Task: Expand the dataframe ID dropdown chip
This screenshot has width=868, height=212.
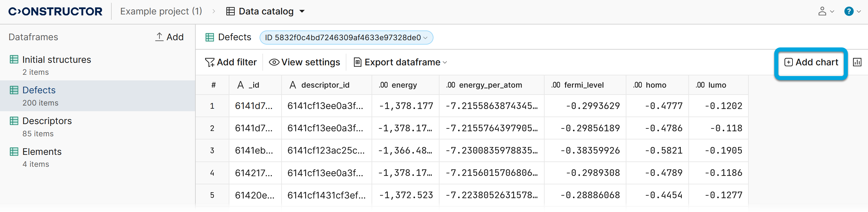Action: pyautogui.click(x=346, y=37)
